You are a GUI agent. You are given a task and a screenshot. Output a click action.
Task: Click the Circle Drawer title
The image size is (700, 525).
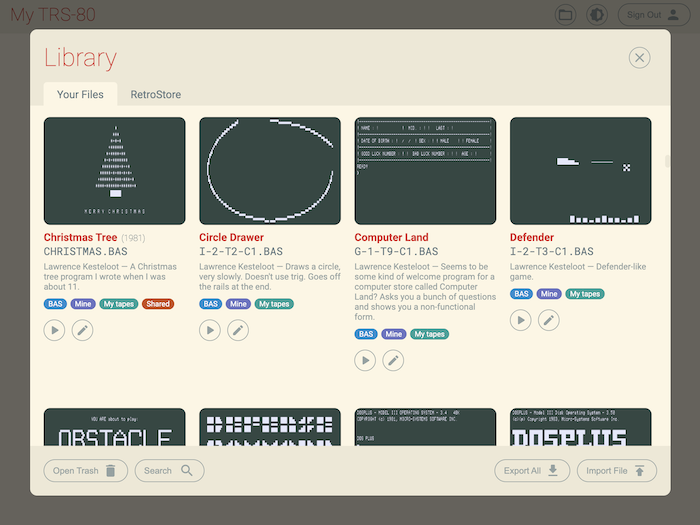coord(231,238)
